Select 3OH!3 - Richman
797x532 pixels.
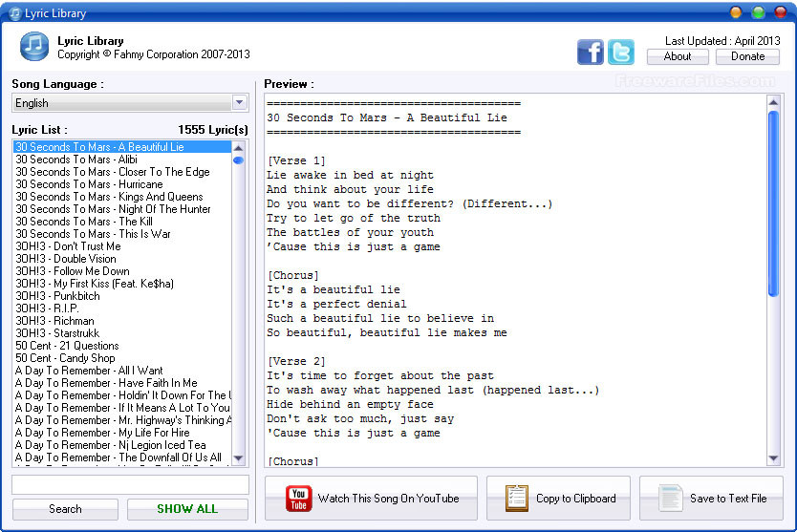(x=122, y=321)
